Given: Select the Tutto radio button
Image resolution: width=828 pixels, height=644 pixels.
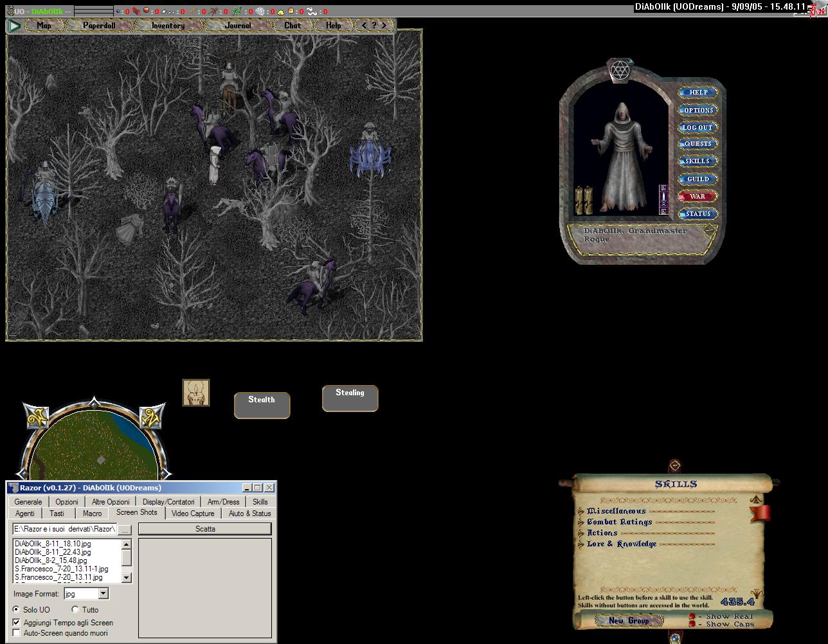Looking at the screenshot, I should (x=75, y=609).
